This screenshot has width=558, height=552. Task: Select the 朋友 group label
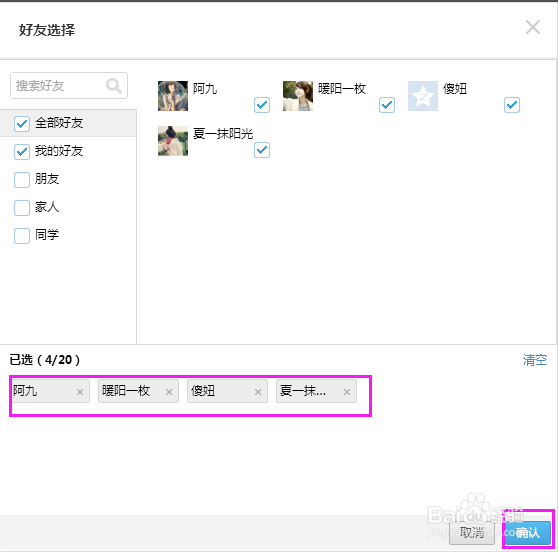47,179
